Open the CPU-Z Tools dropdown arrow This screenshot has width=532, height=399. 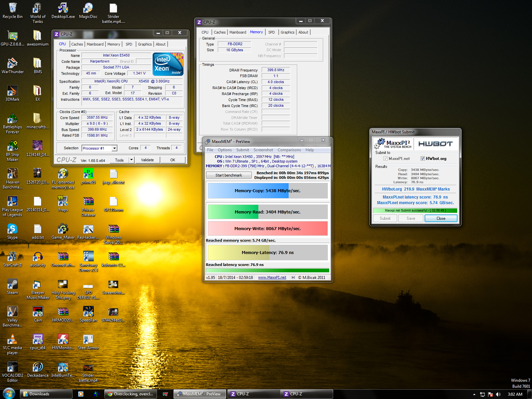point(131,160)
